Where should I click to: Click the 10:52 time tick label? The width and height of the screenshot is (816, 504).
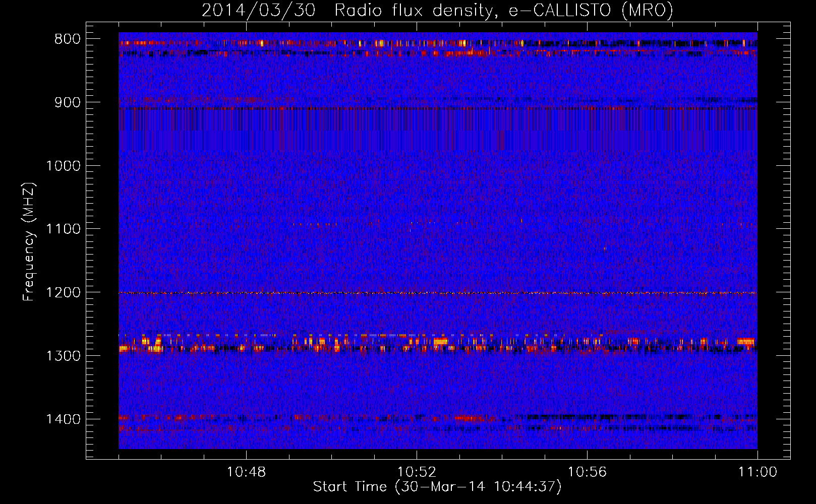coord(417,472)
